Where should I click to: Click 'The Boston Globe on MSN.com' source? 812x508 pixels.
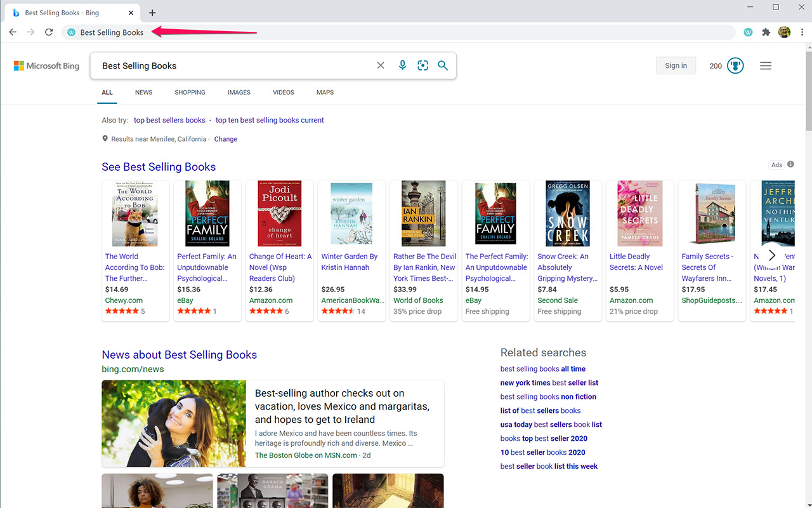tap(306, 455)
